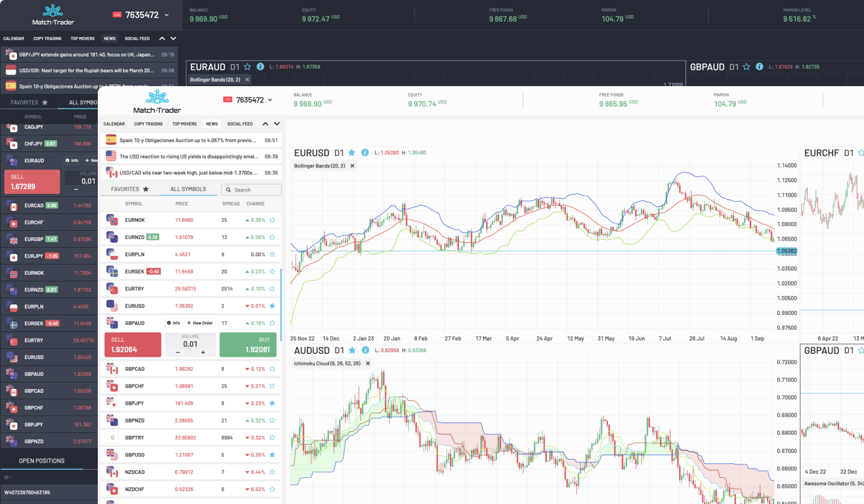Open the SOCIAL FEED tab
This screenshot has height=504, width=864.
tap(240, 124)
